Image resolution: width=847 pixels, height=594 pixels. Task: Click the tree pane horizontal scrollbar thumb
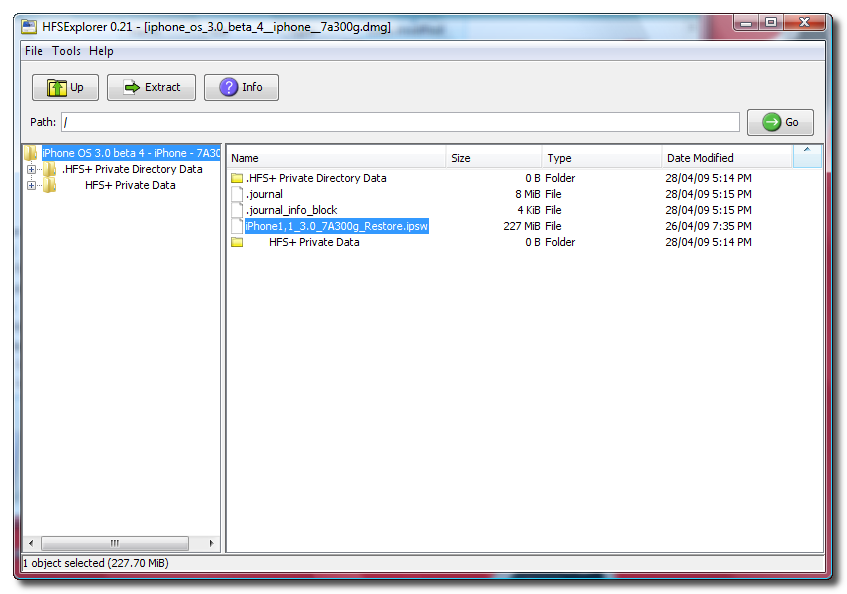tap(115, 543)
